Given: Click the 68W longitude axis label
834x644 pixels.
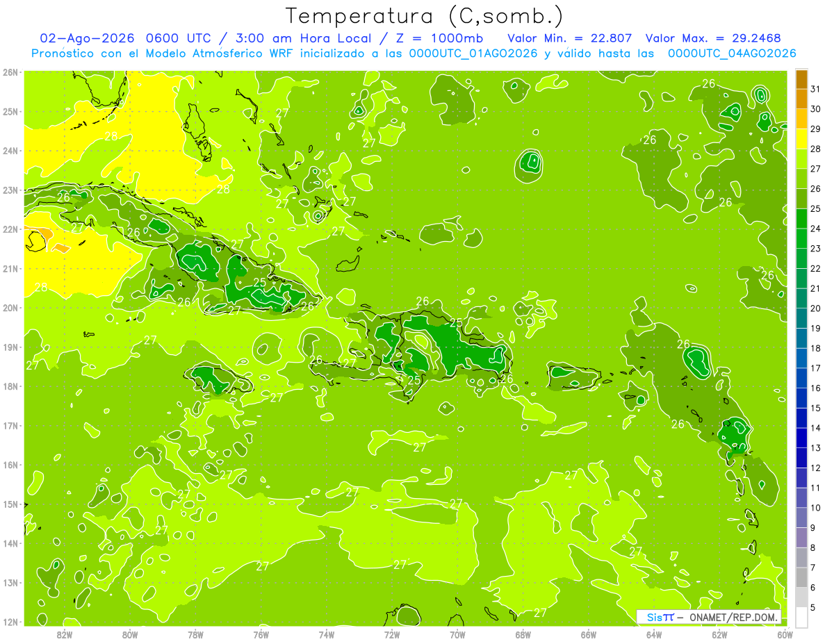Looking at the screenshot, I should tap(523, 634).
